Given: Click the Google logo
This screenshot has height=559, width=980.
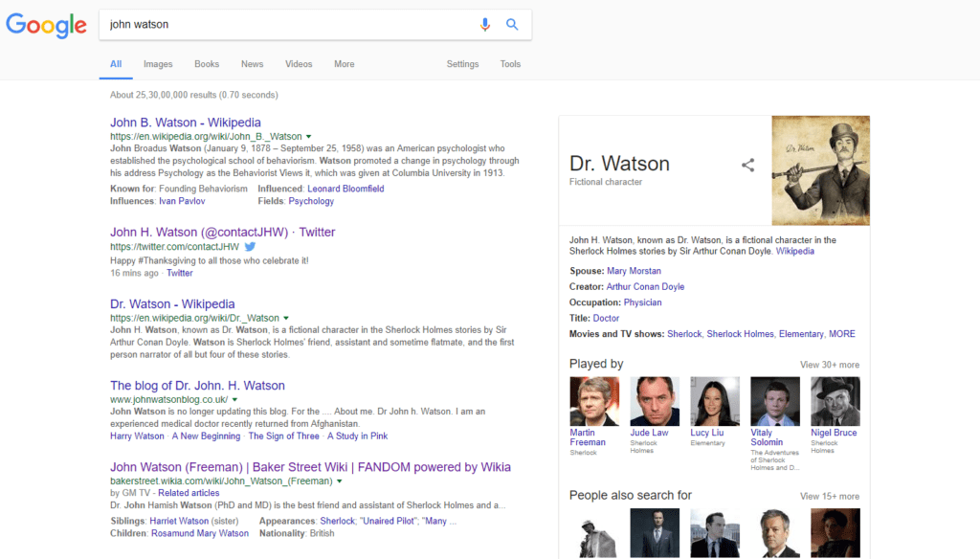Looking at the screenshot, I should 46,25.
